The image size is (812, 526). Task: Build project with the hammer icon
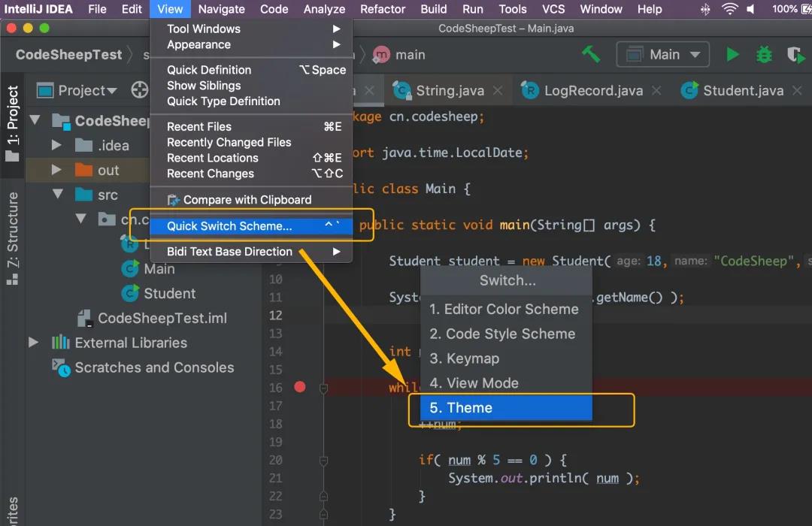tap(591, 54)
